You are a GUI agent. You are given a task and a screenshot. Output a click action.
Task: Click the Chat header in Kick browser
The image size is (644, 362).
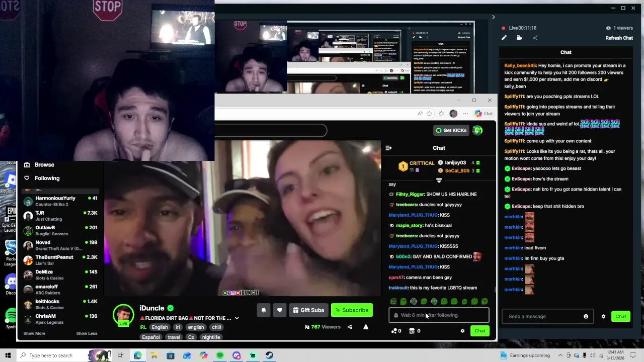coord(439,148)
